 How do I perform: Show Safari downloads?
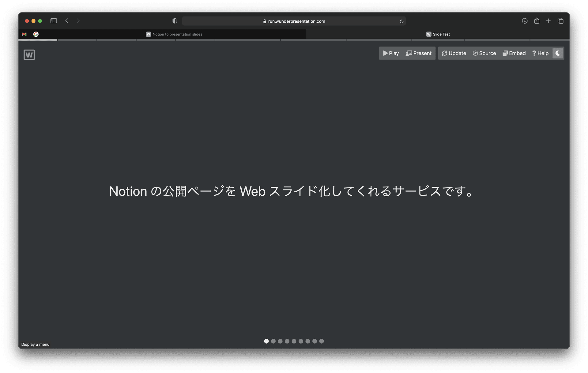tap(525, 21)
